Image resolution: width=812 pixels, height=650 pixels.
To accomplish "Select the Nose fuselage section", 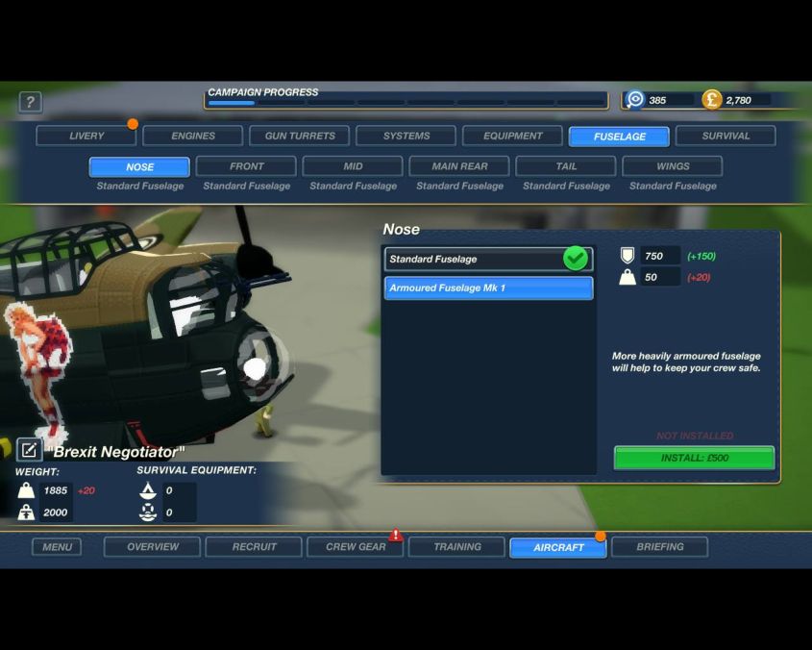I will coord(140,167).
